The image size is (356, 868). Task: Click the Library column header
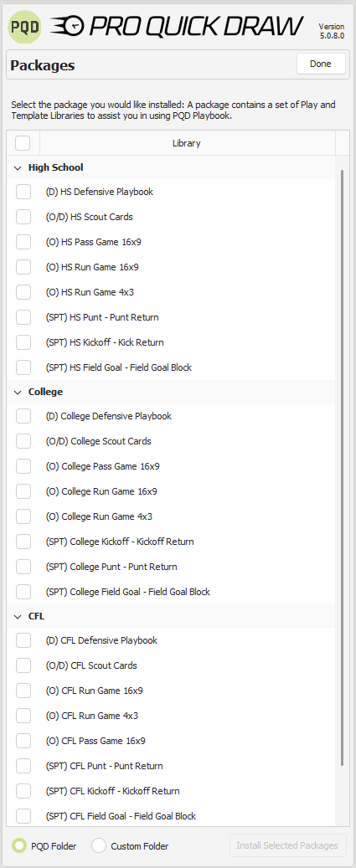coord(187,143)
